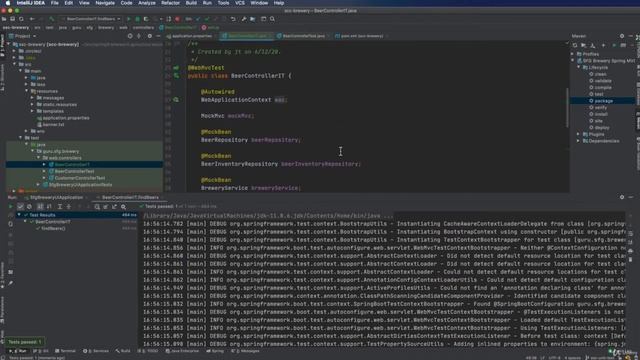Click the Build hammer icon in toolbar

51,19
